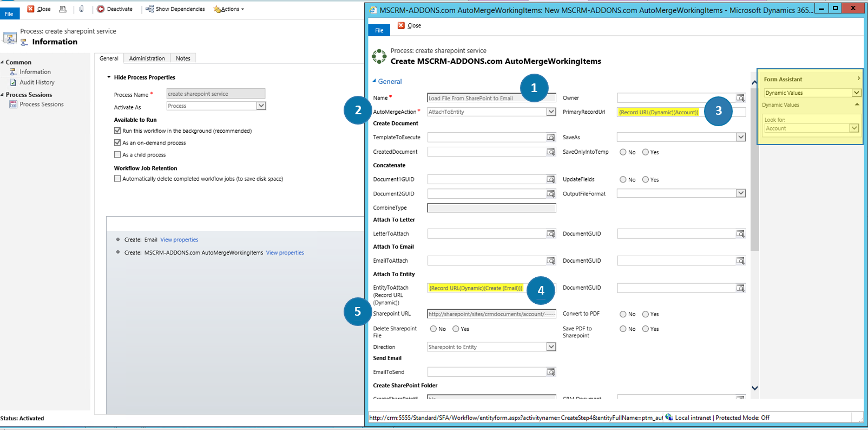
Task: Select Information in Common navigation
Action: (35, 71)
